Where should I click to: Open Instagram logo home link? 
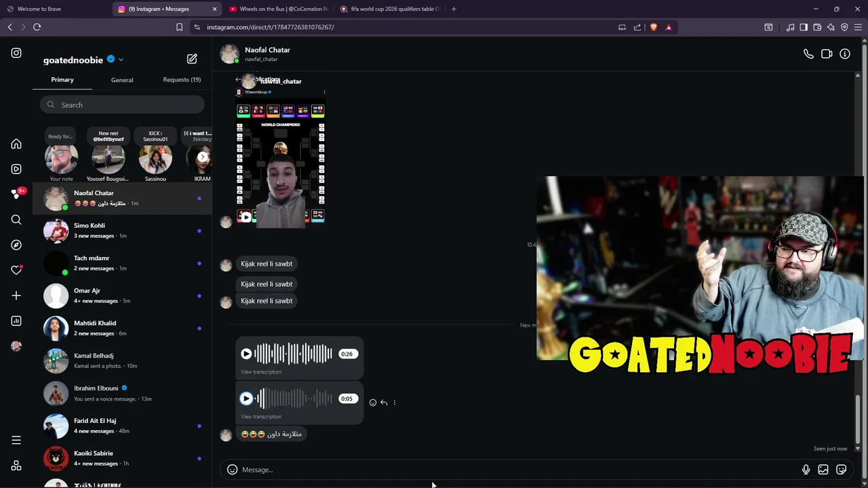16,53
